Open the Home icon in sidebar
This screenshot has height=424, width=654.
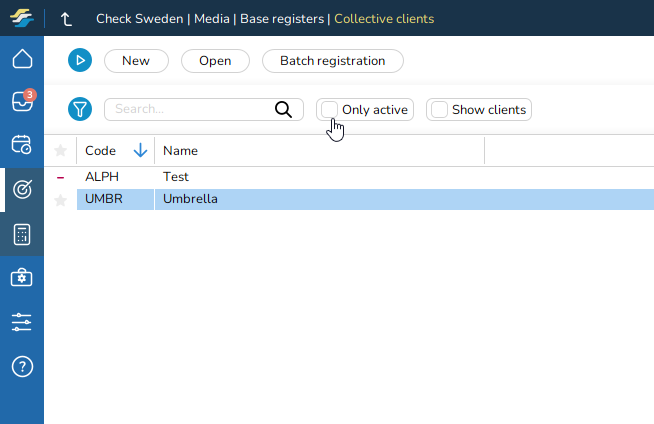pyautogui.click(x=22, y=59)
